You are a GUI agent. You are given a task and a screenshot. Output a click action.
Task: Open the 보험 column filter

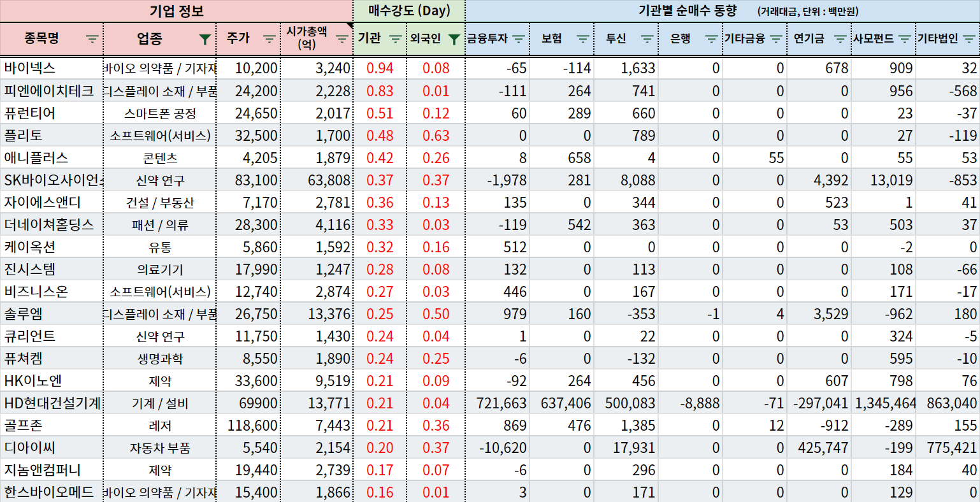pyautogui.click(x=582, y=39)
